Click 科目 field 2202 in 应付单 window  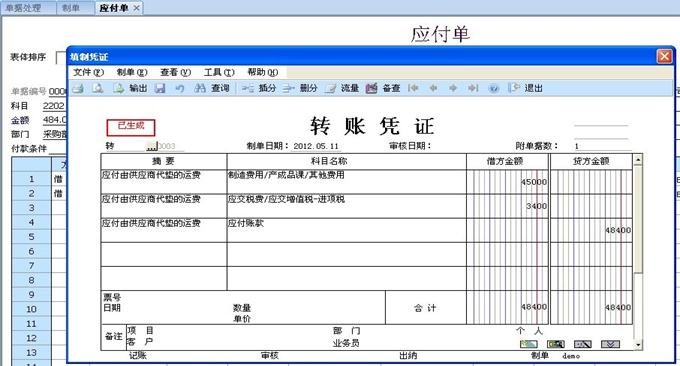[x=54, y=106]
